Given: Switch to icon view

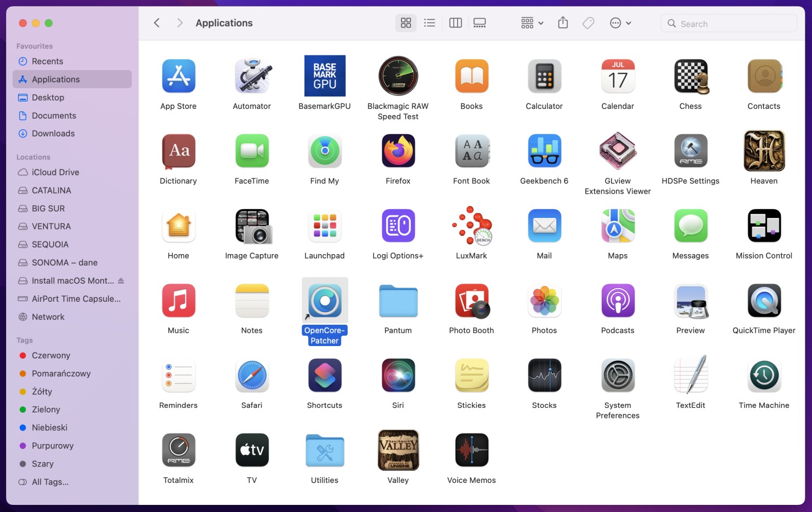Looking at the screenshot, I should pos(406,23).
